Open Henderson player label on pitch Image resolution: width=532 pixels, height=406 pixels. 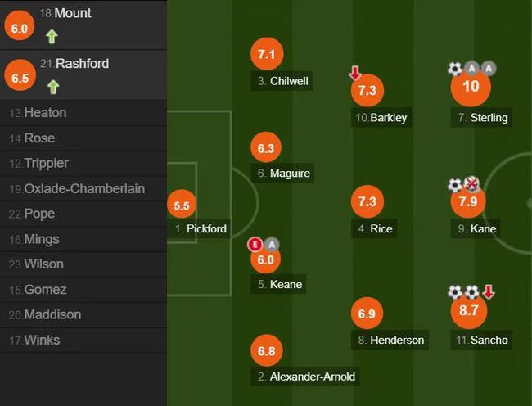(390, 340)
